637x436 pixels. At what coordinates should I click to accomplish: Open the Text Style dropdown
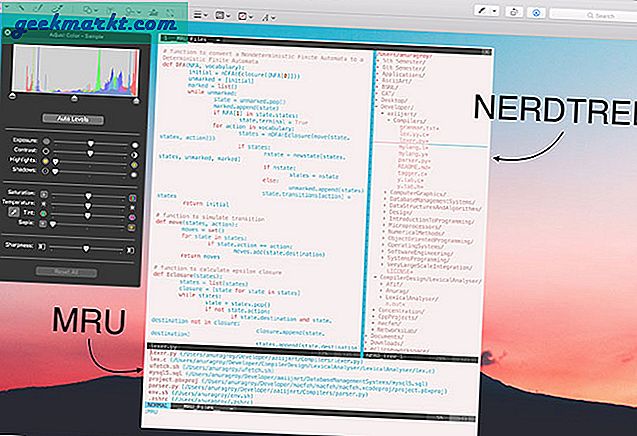click(269, 17)
